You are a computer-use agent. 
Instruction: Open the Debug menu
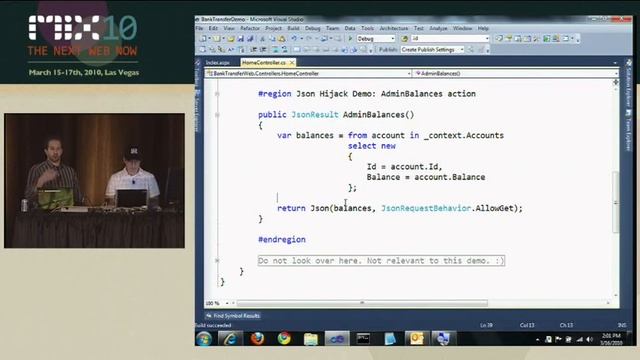(x=313, y=28)
